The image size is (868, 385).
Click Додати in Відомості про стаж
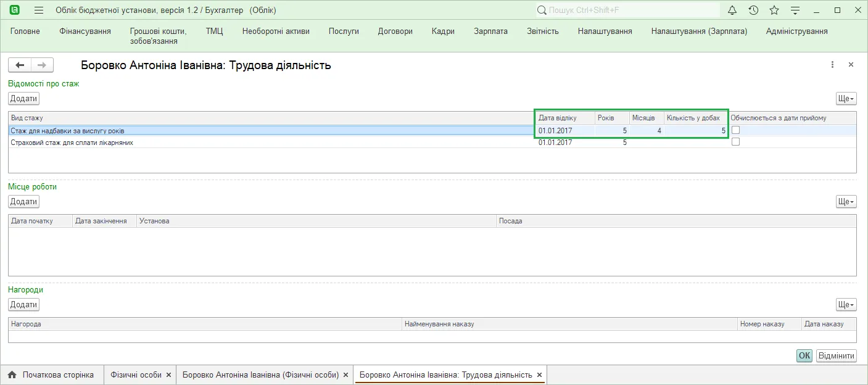pos(24,99)
